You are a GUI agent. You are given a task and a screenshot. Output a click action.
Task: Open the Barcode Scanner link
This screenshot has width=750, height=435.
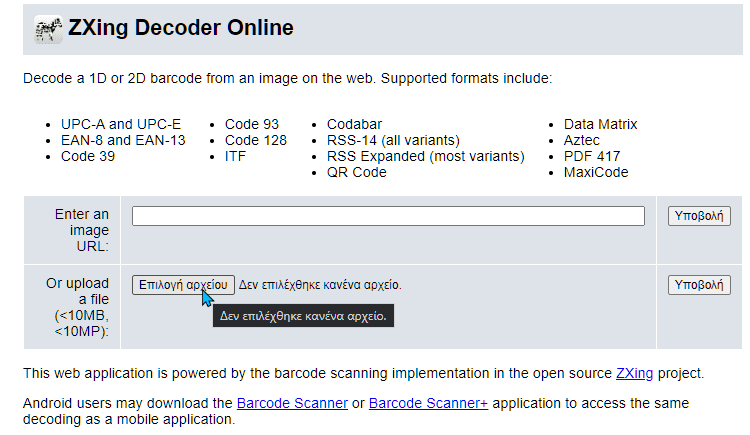click(x=292, y=403)
